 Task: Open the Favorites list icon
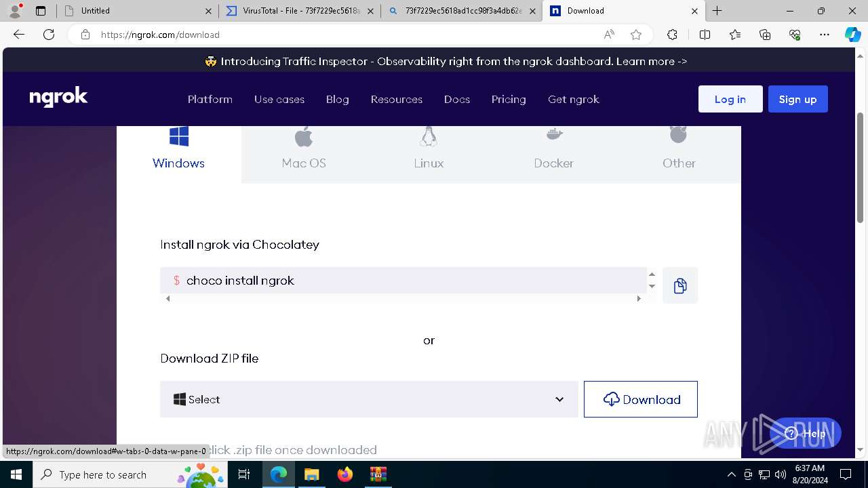(735, 35)
